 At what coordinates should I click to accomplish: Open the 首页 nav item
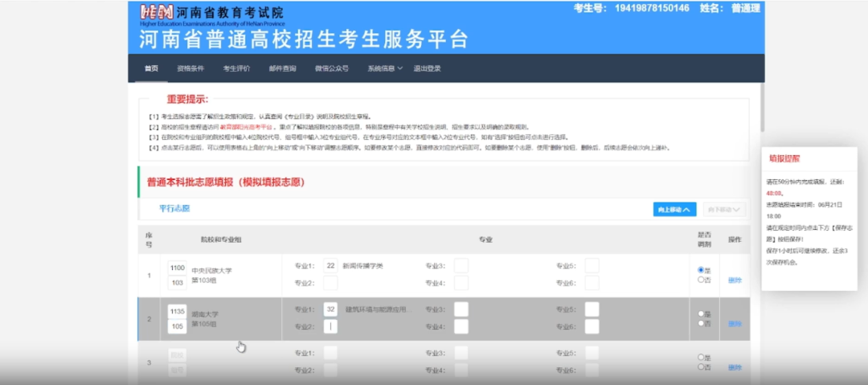[151, 68]
